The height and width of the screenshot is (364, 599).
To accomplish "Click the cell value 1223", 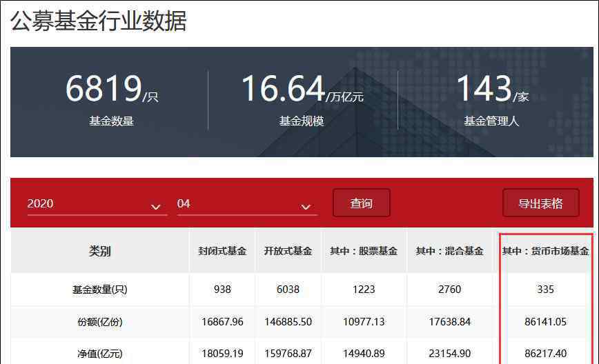I will (x=364, y=290).
